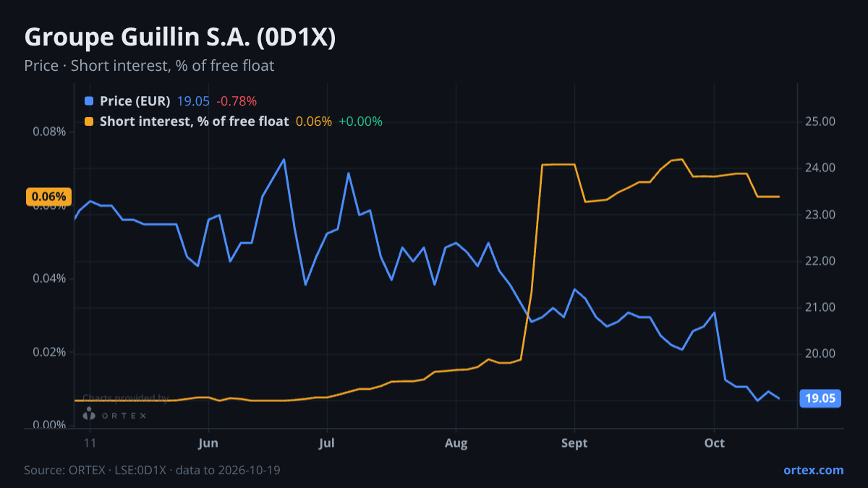Click the +0.00% short interest change value

pyautogui.click(x=360, y=121)
